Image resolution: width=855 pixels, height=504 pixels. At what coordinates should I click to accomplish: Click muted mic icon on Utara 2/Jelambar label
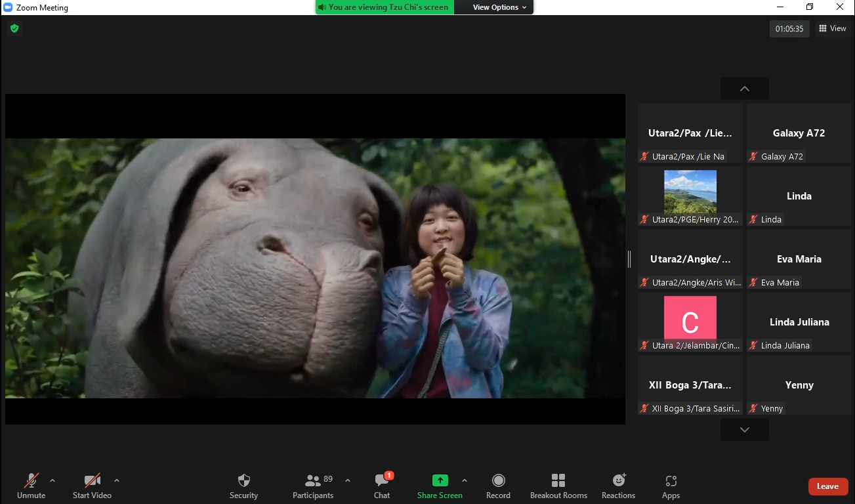click(645, 346)
